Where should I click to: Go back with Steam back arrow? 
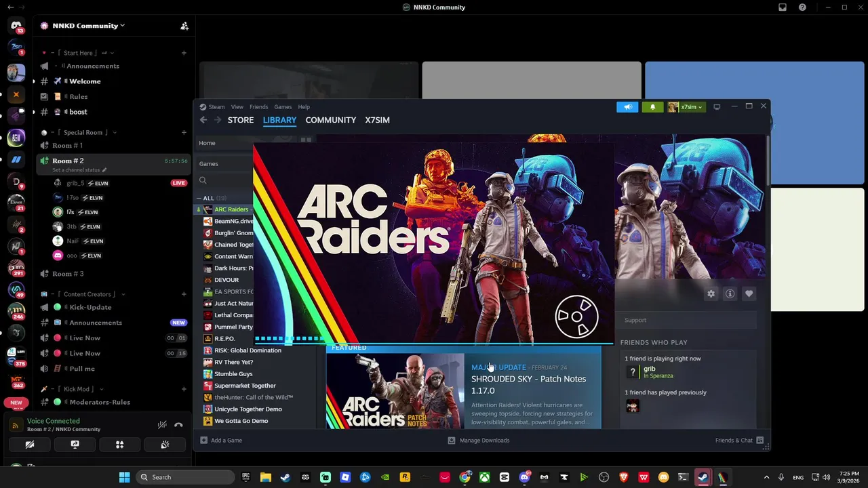coord(203,120)
